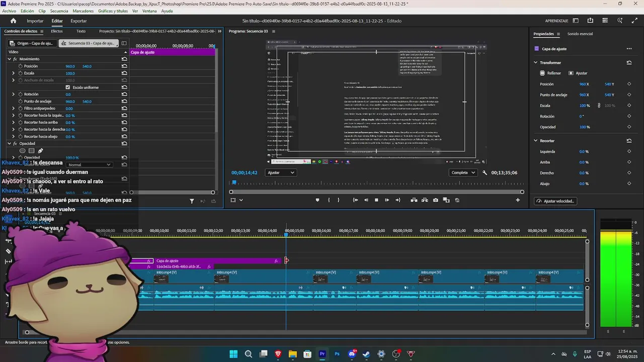Reset Recortar section in Propiedades
This screenshot has width=644, height=362.
629,141
